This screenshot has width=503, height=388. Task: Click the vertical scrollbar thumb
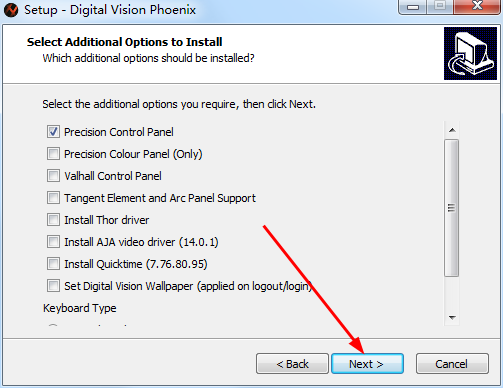tap(452, 208)
